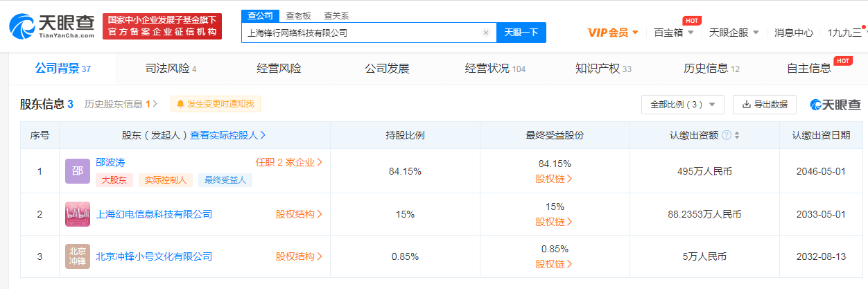Image resolution: width=868 pixels, height=289 pixels.
Task: Open 股权结构 for 上海幻电信息科技
Action: tap(299, 214)
